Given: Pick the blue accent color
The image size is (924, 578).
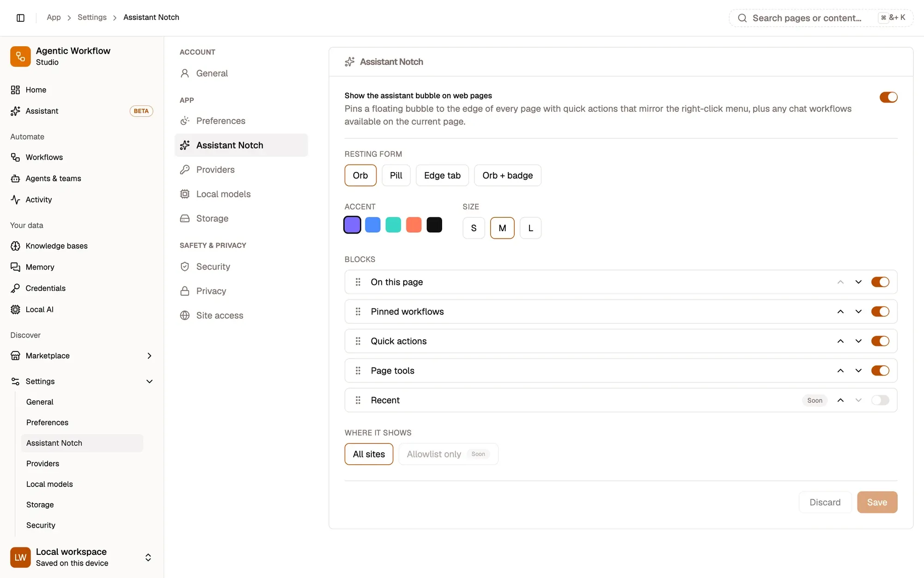Looking at the screenshot, I should [x=373, y=225].
